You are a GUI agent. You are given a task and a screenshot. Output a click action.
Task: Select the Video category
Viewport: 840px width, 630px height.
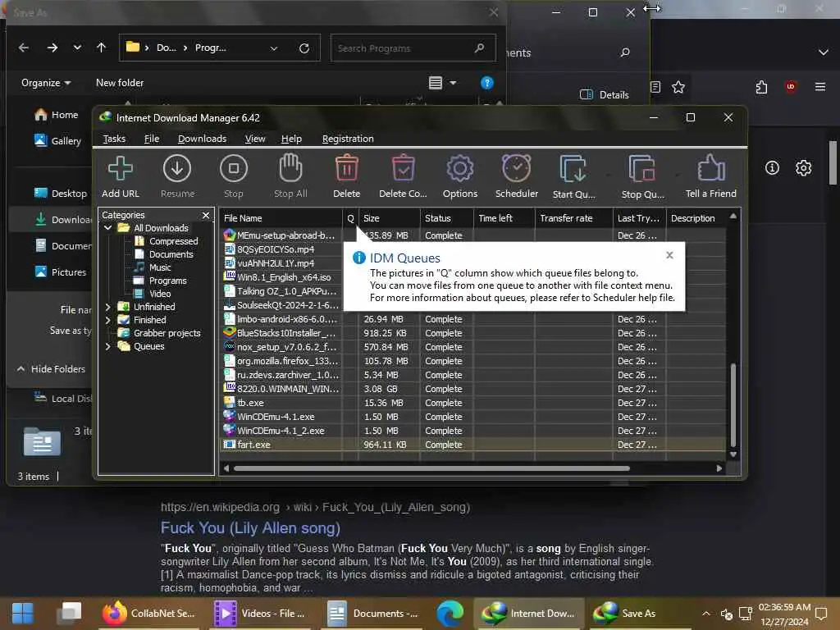160,294
